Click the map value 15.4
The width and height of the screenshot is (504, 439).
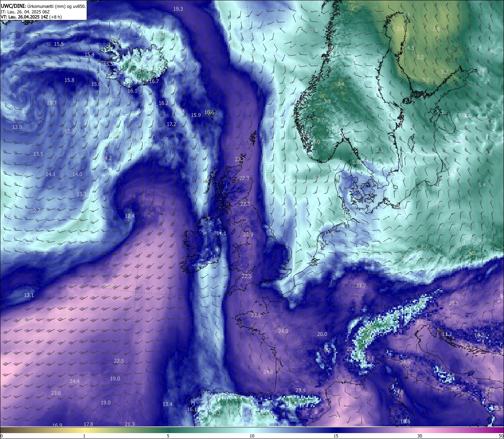[89, 54]
